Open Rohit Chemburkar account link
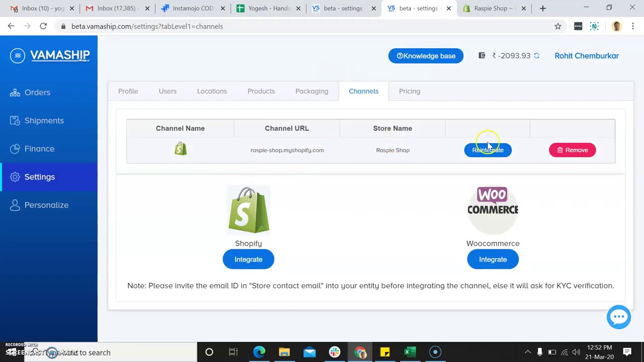This screenshot has width=644, height=362. (x=586, y=55)
